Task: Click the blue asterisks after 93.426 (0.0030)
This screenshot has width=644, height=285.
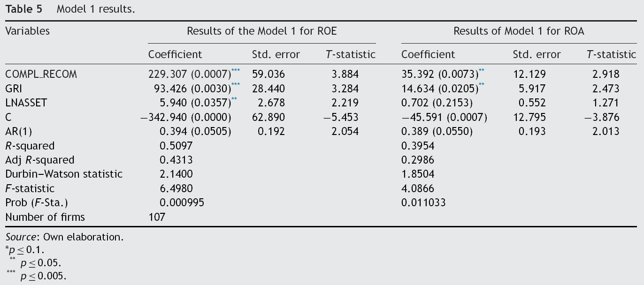Action: (236, 85)
